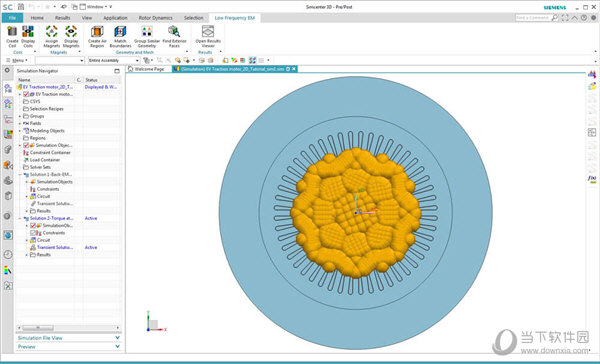
Task: Switch to the Home ribbon tab
Action: pyautogui.click(x=37, y=18)
